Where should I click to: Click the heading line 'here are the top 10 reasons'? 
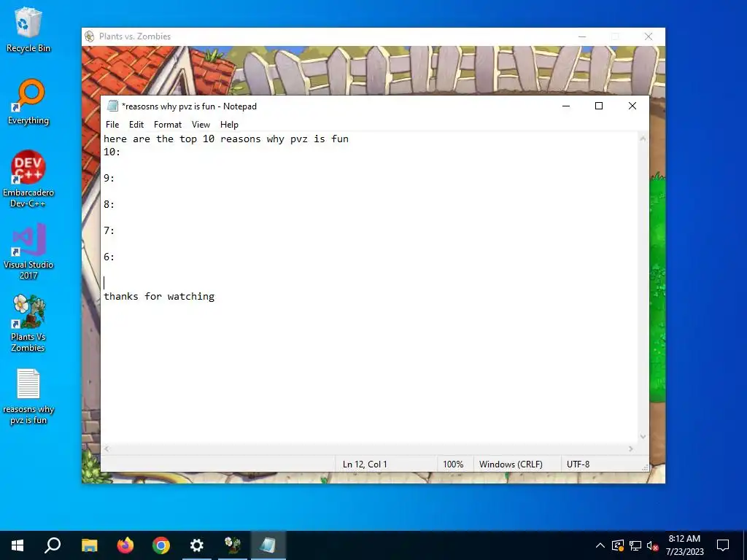click(226, 139)
